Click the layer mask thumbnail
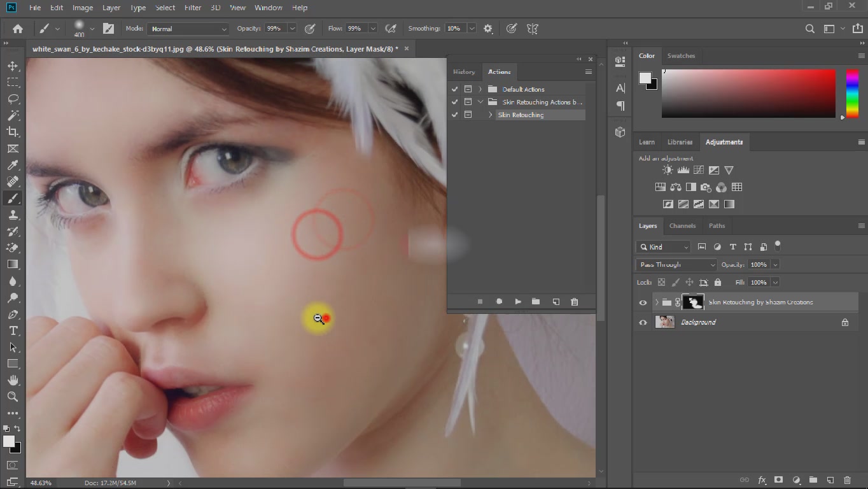Screen dimensions: 868x489 693,302
